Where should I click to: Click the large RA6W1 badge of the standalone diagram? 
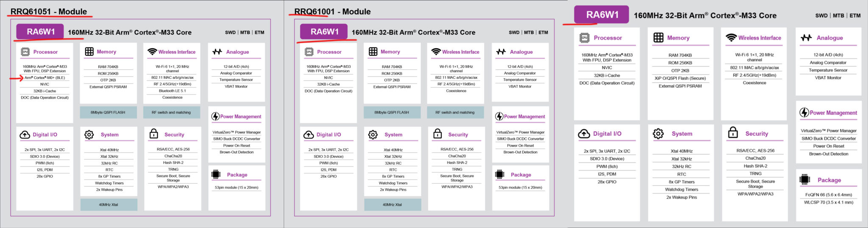click(602, 15)
